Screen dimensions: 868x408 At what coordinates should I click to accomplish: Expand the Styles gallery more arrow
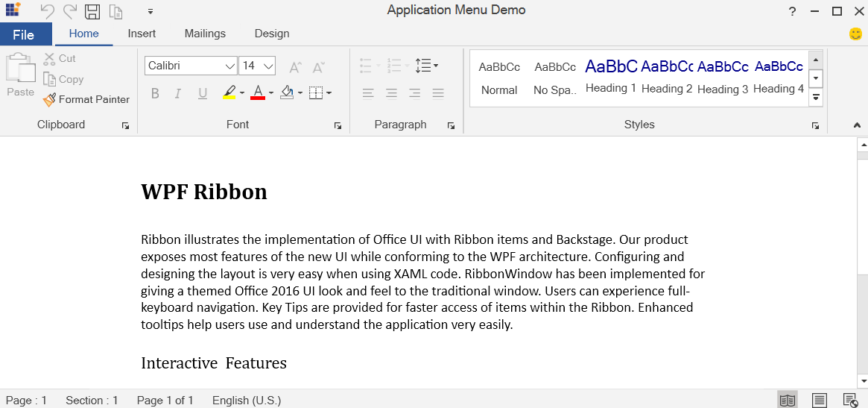(x=815, y=97)
